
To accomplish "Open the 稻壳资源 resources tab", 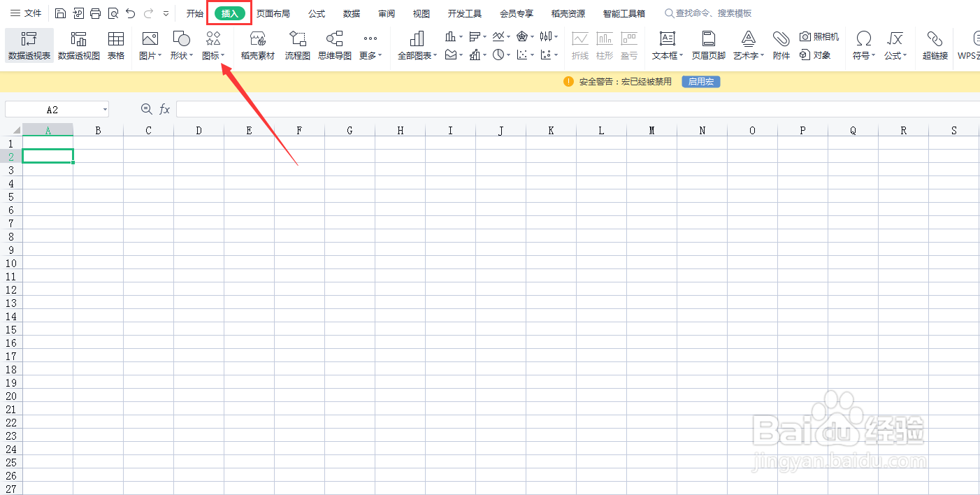I will pyautogui.click(x=568, y=13).
